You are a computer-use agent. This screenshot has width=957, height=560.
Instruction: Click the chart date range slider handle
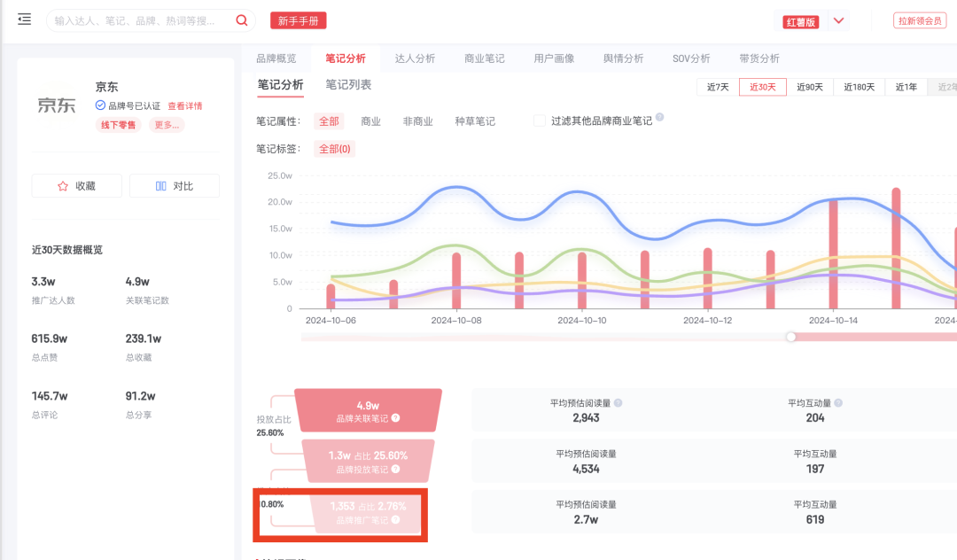pyautogui.click(x=790, y=337)
